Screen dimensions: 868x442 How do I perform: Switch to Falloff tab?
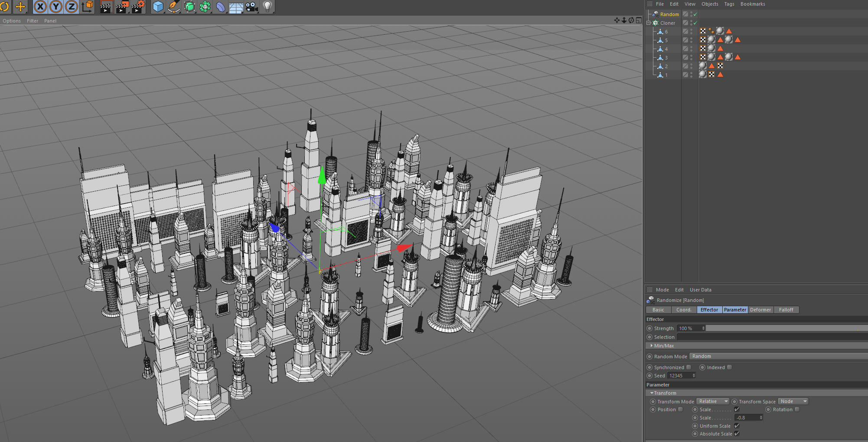point(786,310)
